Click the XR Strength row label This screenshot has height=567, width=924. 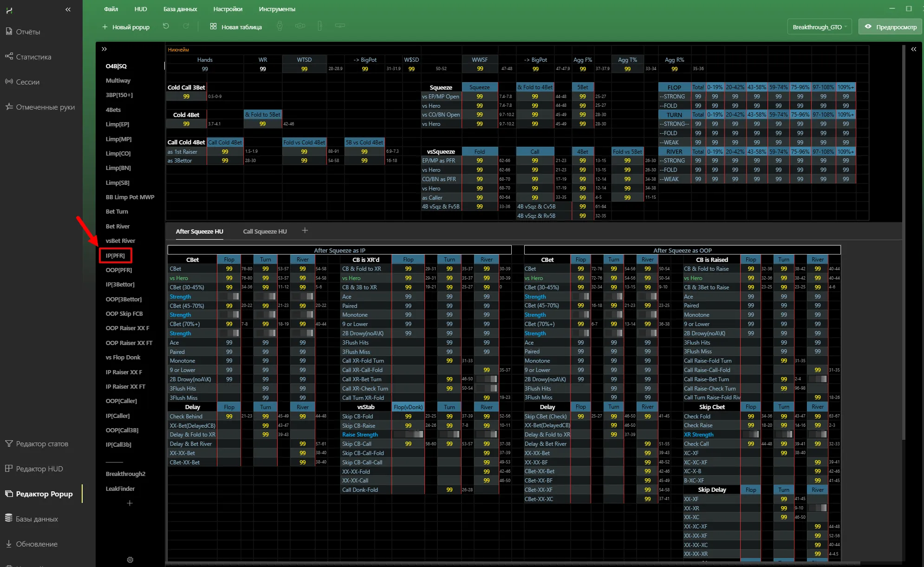[698, 435]
